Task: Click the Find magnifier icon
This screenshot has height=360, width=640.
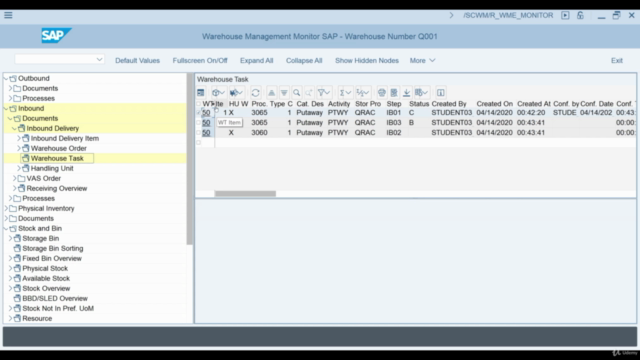Action: 297,93
